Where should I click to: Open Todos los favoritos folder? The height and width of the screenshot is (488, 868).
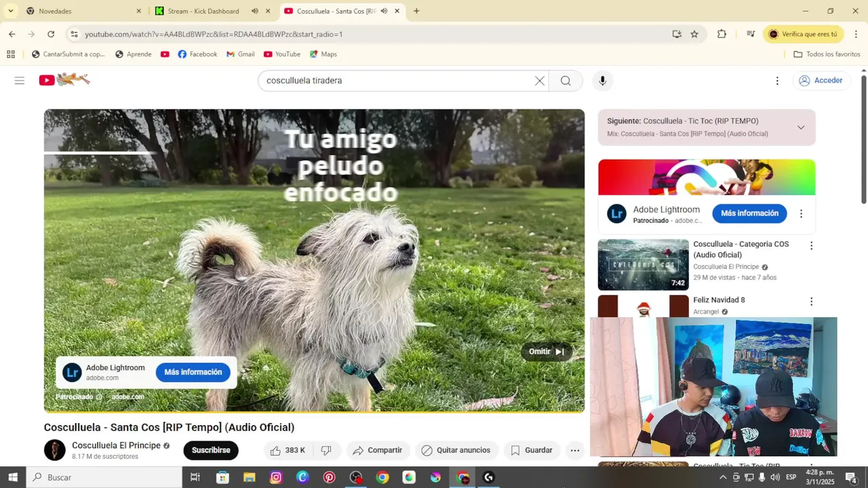click(827, 54)
